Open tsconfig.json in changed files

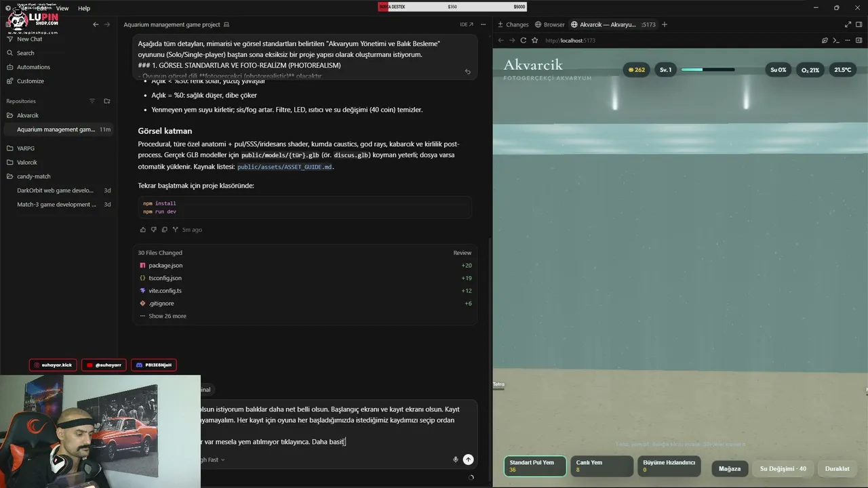pyautogui.click(x=305, y=278)
